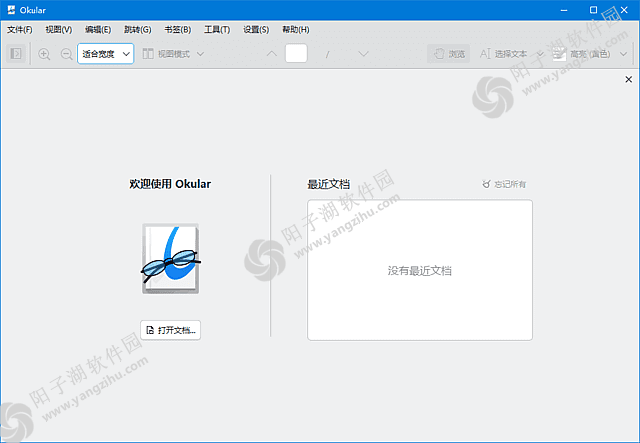Open the 适合宽度 zoom combo box
The height and width of the screenshot is (443, 640).
point(105,53)
